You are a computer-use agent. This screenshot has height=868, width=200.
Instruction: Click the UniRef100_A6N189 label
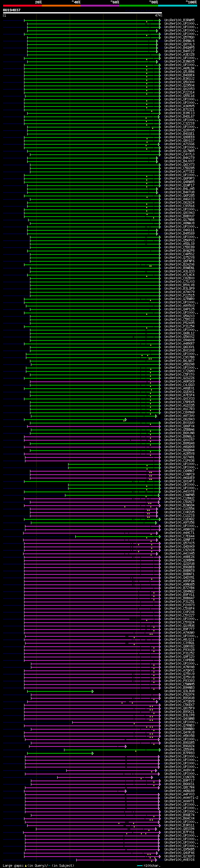tap(179, 790)
